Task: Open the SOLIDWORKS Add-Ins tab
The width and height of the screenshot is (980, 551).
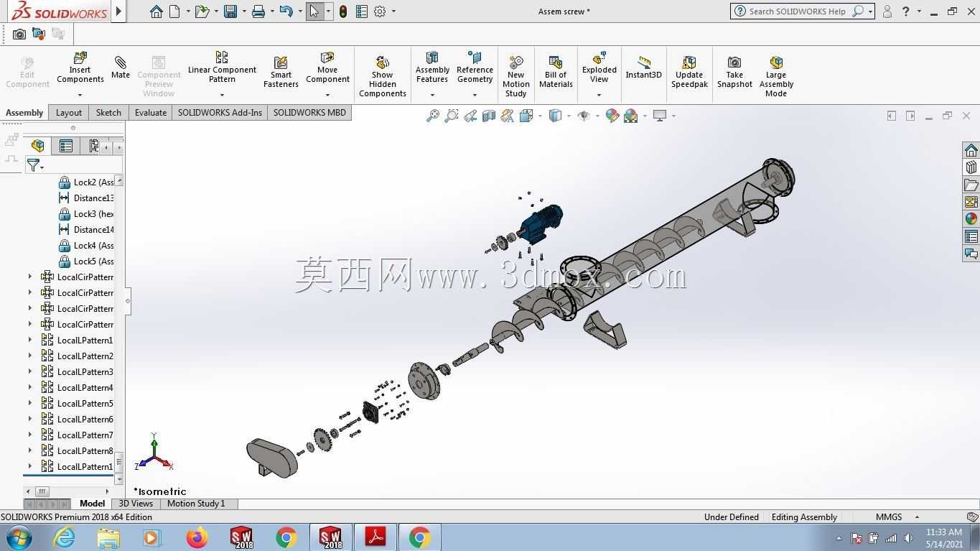Action: (220, 113)
